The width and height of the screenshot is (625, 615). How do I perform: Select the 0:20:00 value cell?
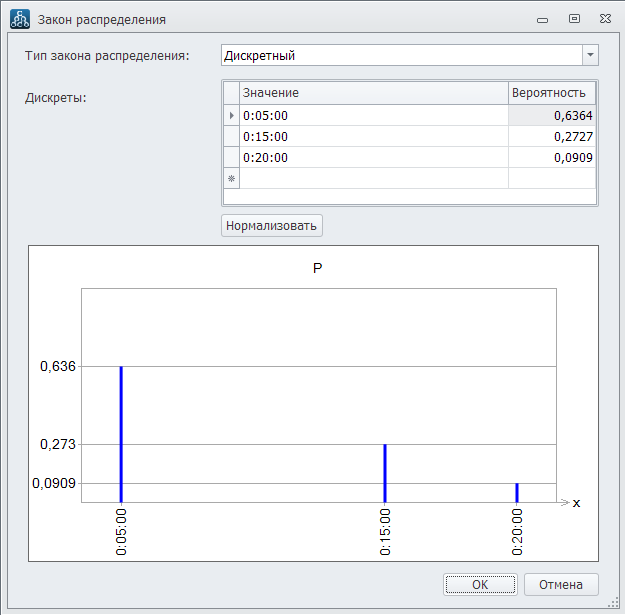(x=374, y=157)
